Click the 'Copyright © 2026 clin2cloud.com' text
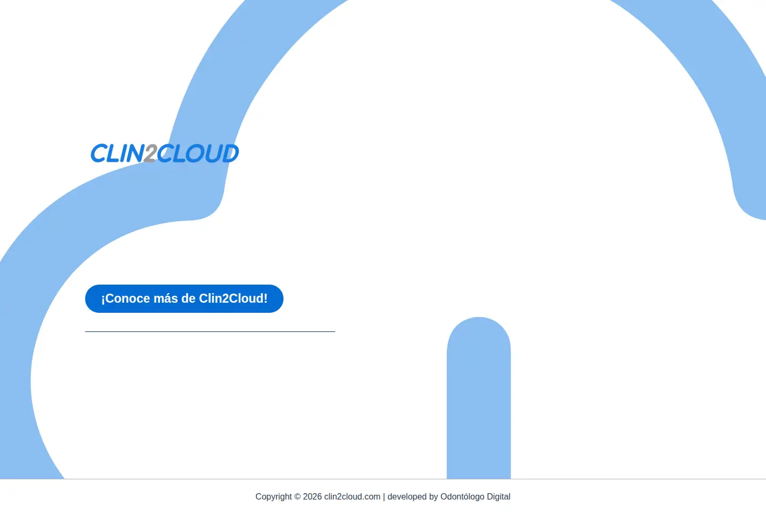This screenshot has height=532, width=766. 318,496
